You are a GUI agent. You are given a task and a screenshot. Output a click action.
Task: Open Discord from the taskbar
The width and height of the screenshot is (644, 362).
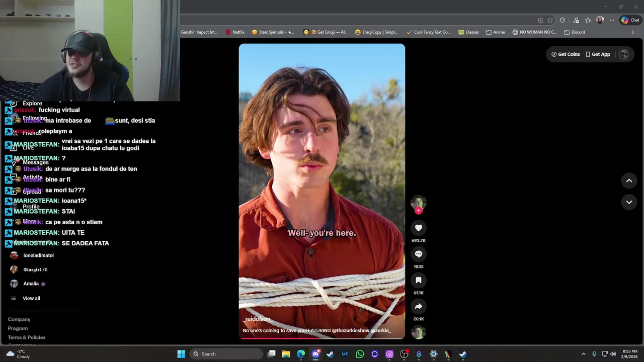[x=315, y=354]
